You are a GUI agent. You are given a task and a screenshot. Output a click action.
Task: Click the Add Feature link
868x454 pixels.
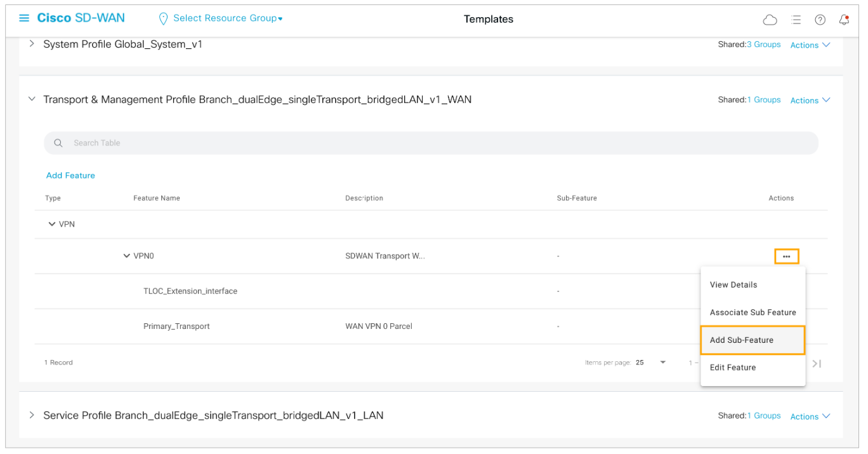[70, 175]
